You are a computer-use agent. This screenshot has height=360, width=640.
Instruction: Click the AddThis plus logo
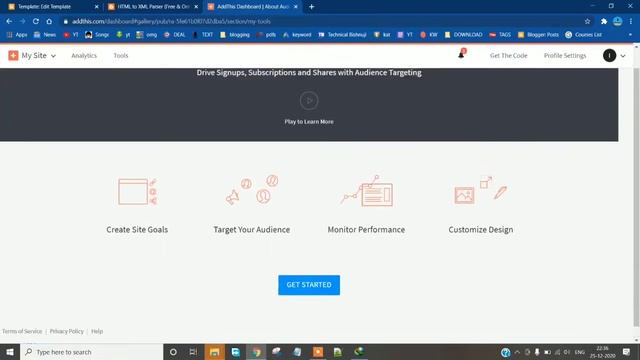[13, 56]
